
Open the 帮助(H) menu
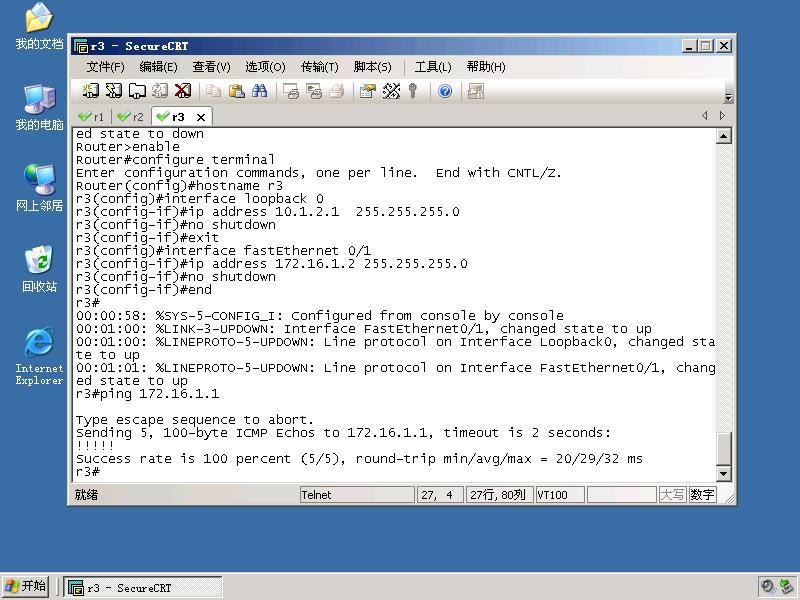point(486,67)
